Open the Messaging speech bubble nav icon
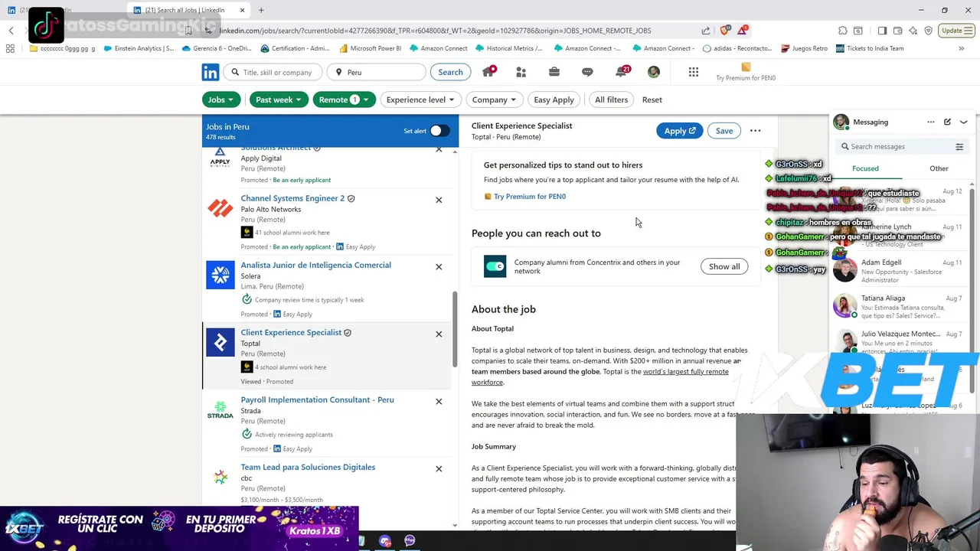This screenshot has height=551, width=980. (587, 72)
